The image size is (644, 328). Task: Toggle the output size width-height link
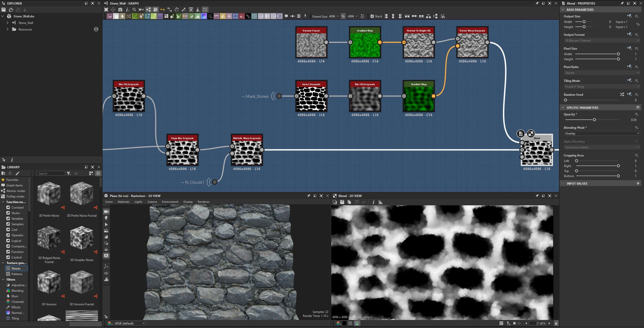[638, 24]
